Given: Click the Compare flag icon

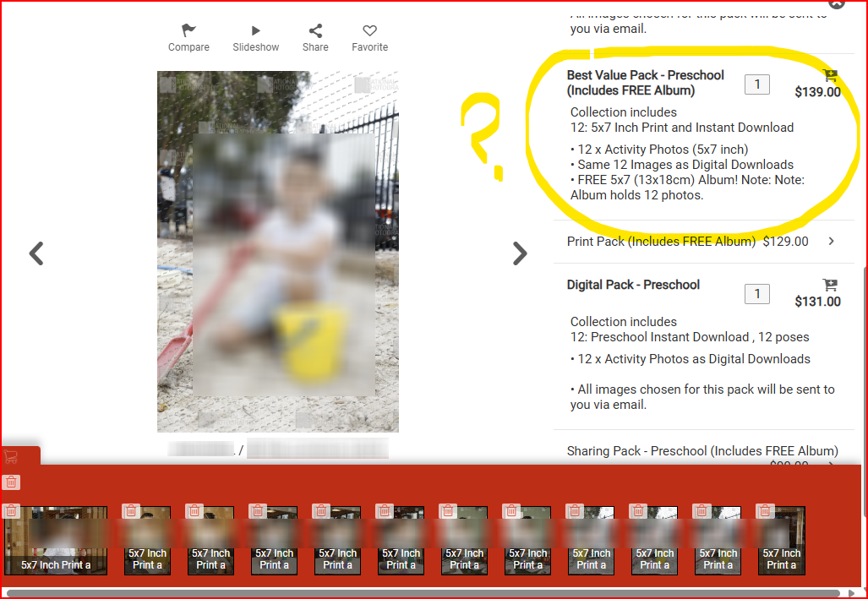Looking at the screenshot, I should point(188,30).
